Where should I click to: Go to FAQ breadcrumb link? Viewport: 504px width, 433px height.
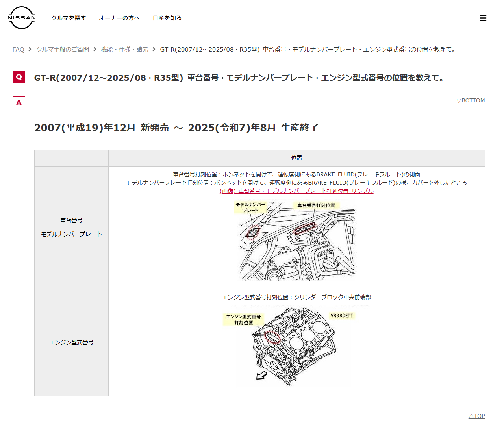(18, 50)
